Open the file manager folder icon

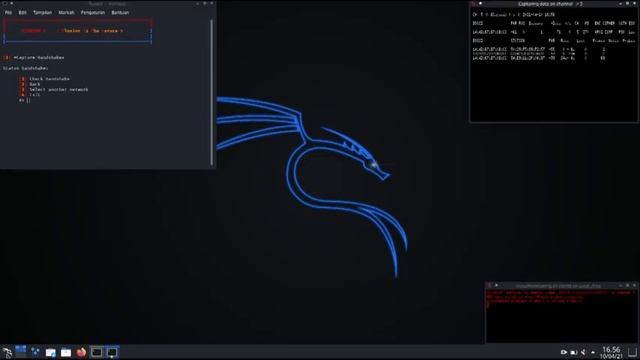[x=66, y=352]
